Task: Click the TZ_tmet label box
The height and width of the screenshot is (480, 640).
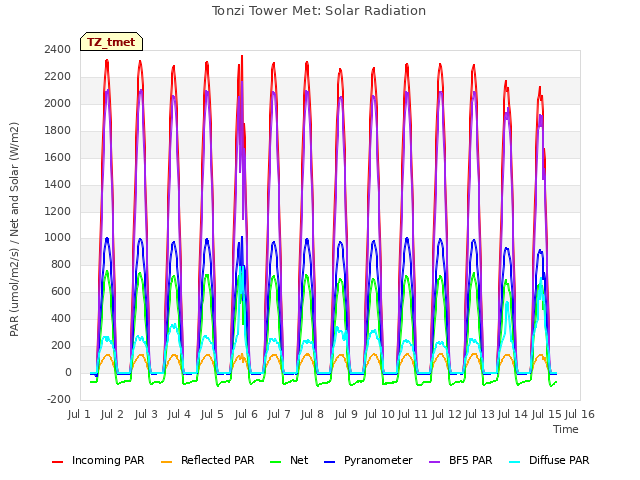Action: (x=111, y=42)
